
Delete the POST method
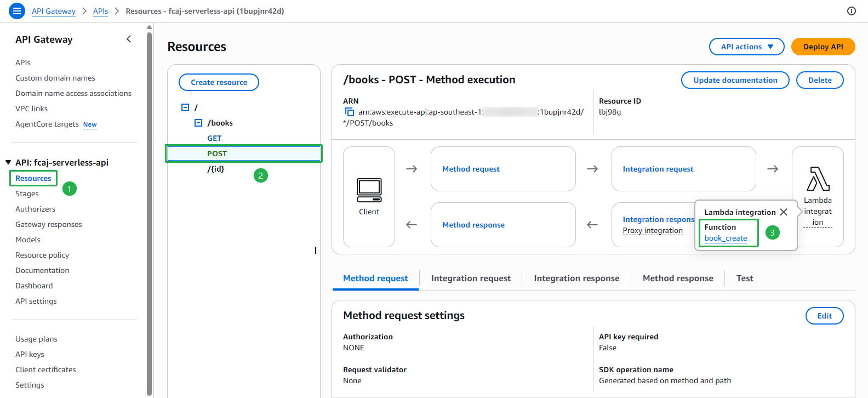(x=820, y=80)
